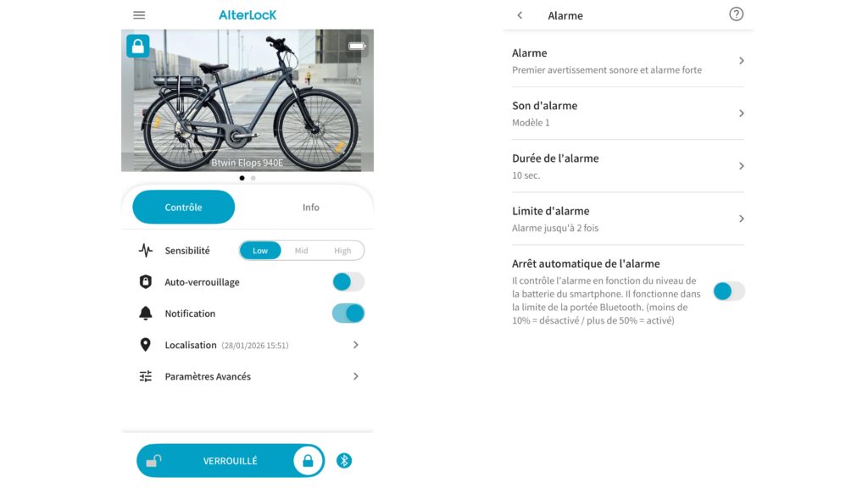This screenshot has height=488, width=868.
Task: Disable Arrêt automatique de l'alarme switch
Action: pos(728,291)
